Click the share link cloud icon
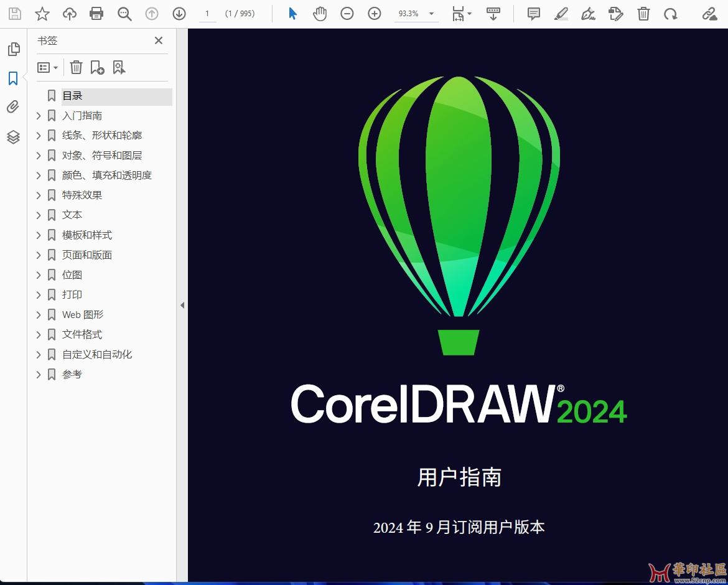Image resolution: width=728 pixels, height=585 pixels. (x=709, y=14)
